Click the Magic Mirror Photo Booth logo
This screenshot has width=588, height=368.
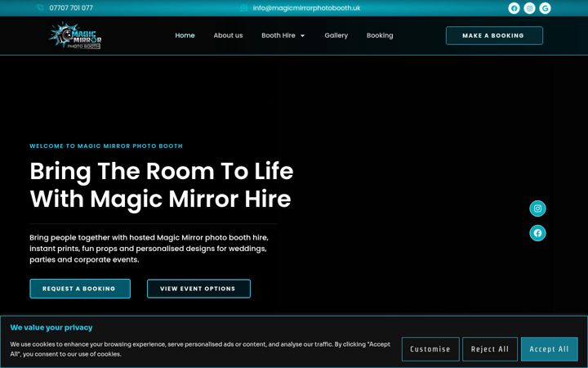[75, 36]
